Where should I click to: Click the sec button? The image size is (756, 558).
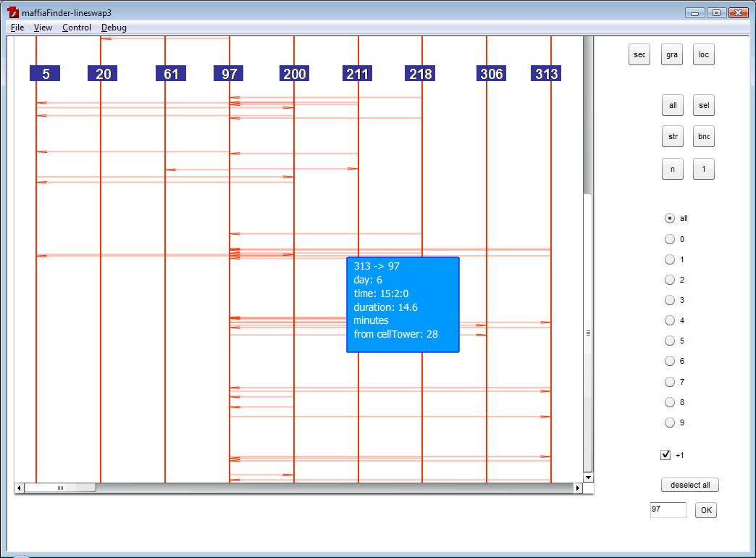tap(639, 54)
